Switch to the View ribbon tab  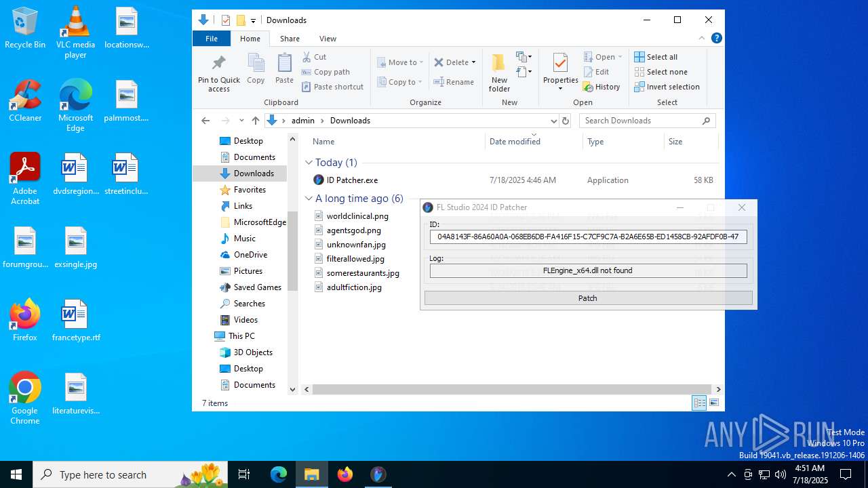(x=328, y=39)
